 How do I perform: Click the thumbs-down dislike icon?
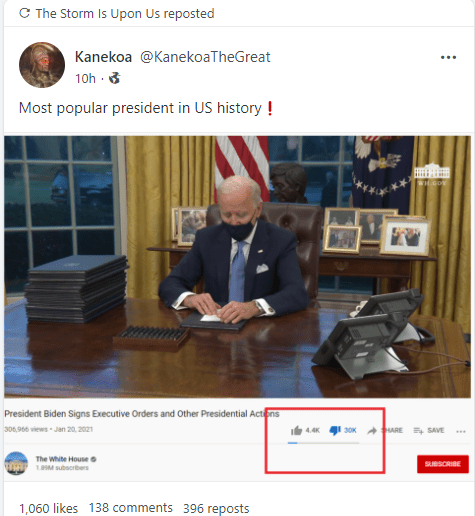335,430
